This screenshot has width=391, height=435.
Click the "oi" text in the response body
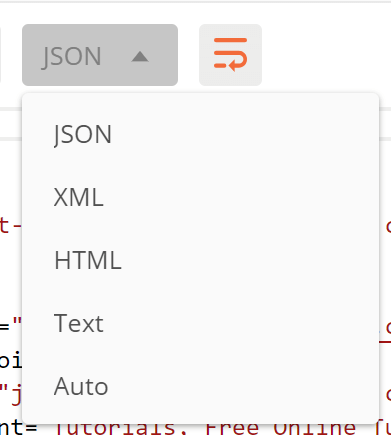click(x=11, y=361)
